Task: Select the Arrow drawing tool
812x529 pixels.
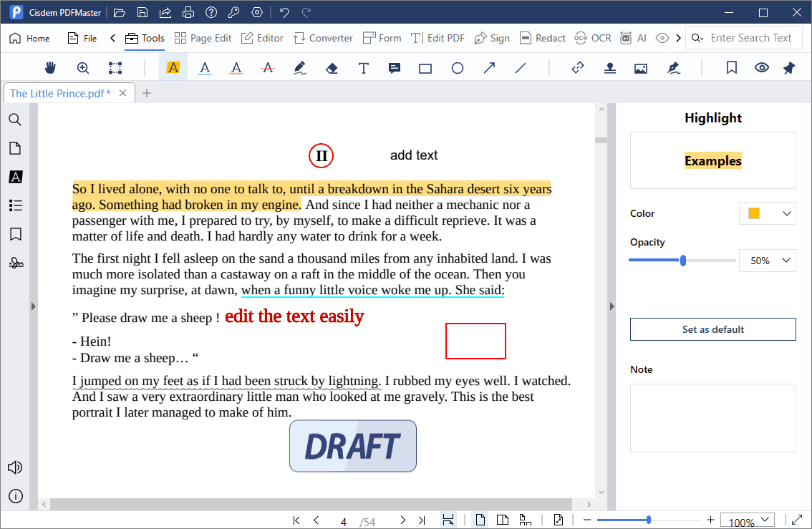Action: [489, 68]
